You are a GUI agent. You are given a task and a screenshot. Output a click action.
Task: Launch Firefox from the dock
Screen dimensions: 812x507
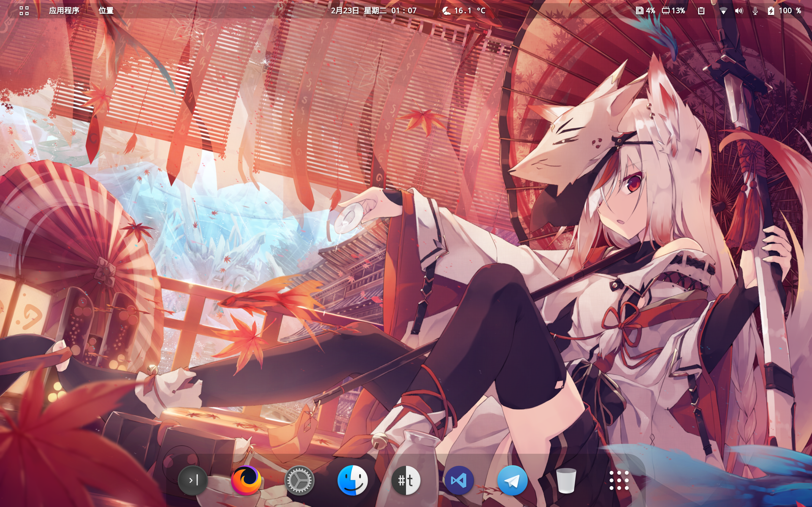pyautogui.click(x=246, y=480)
